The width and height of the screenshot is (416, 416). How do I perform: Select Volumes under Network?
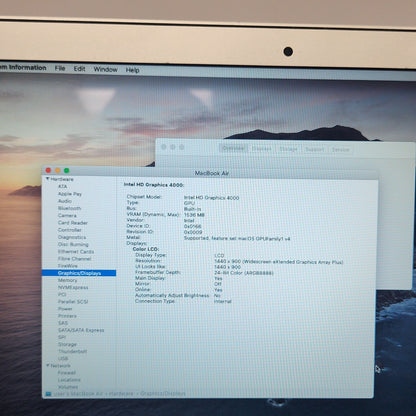(x=68, y=387)
